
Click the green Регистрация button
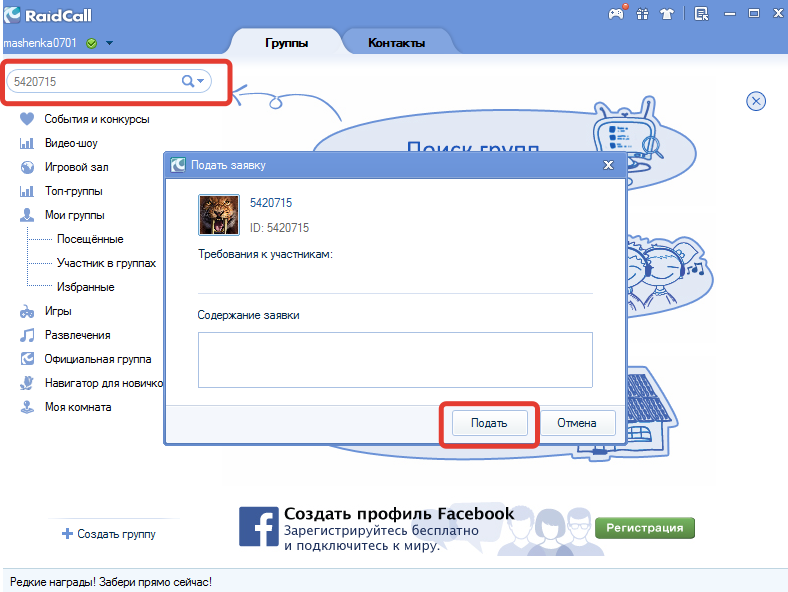coord(645,528)
